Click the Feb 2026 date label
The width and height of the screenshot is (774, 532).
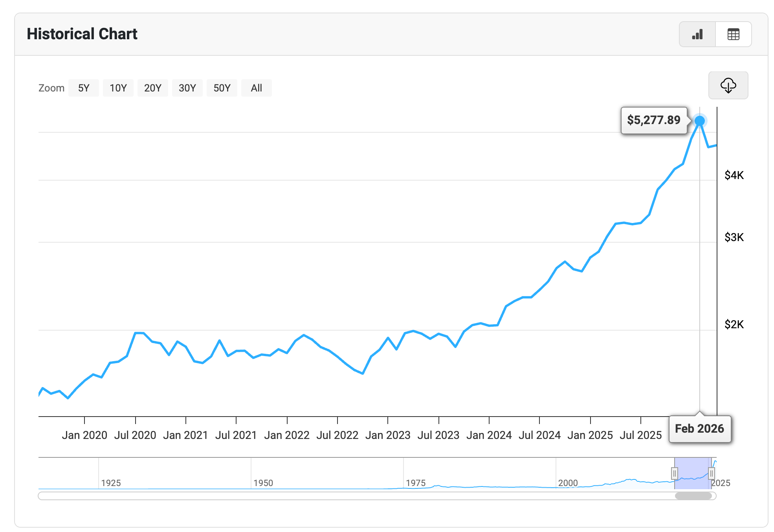coord(699,429)
